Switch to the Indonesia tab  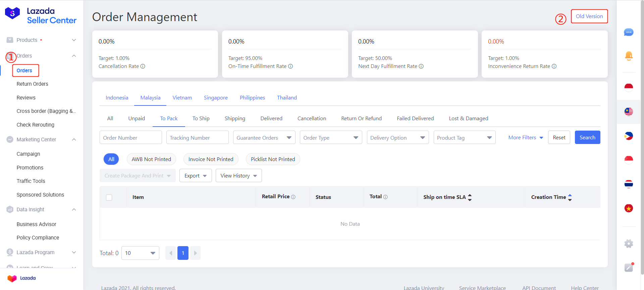pyautogui.click(x=117, y=98)
